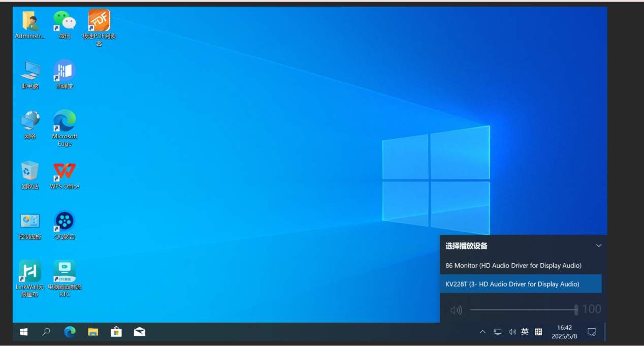Open the notification center button
644x346 pixels.
tap(591, 332)
